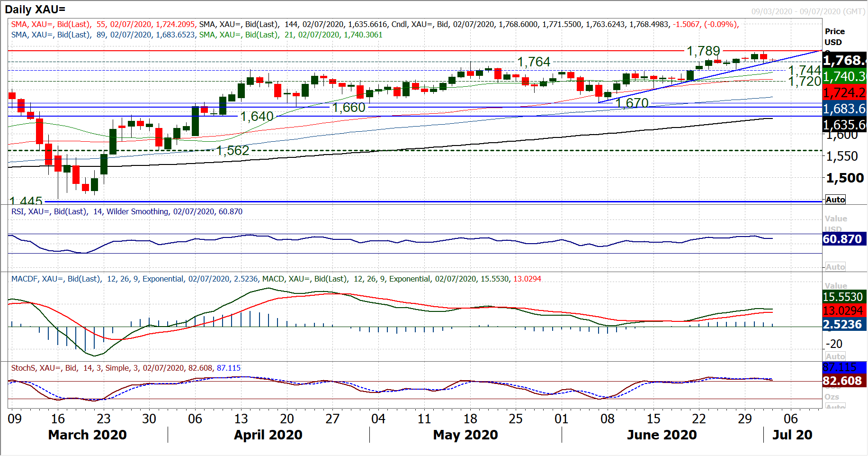Image resolution: width=868 pixels, height=456 pixels.
Task: Click the 1,562 support level annotation
Action: tap(233, 151)
